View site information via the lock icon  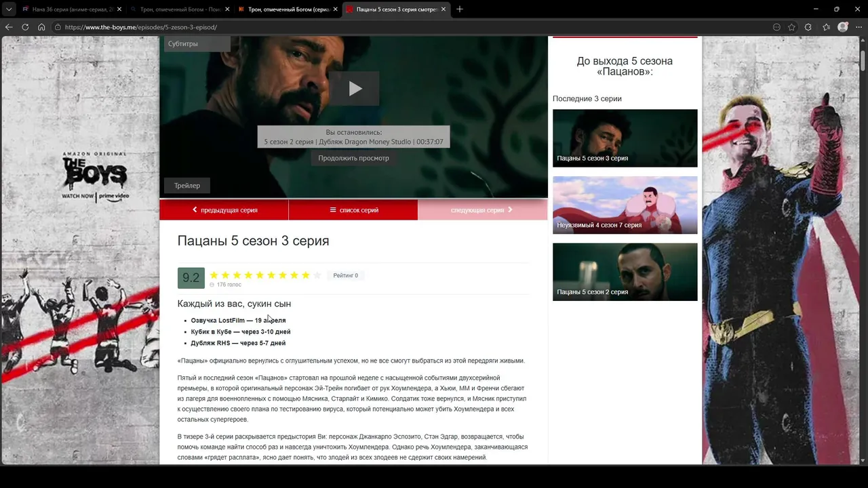click(x=59, y=27)
